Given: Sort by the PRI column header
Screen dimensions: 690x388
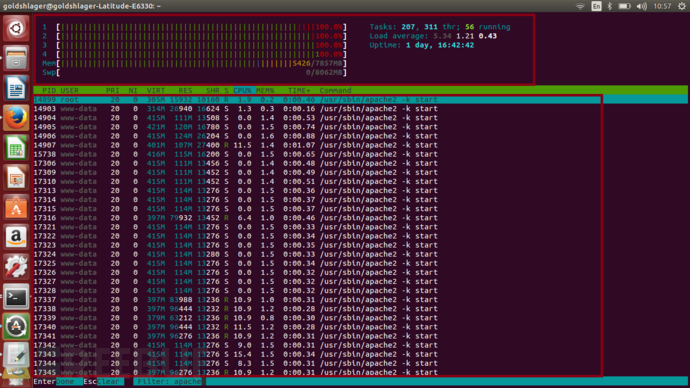Looking at the screenshot, I should pyautogui.click(x=113, y=90).
